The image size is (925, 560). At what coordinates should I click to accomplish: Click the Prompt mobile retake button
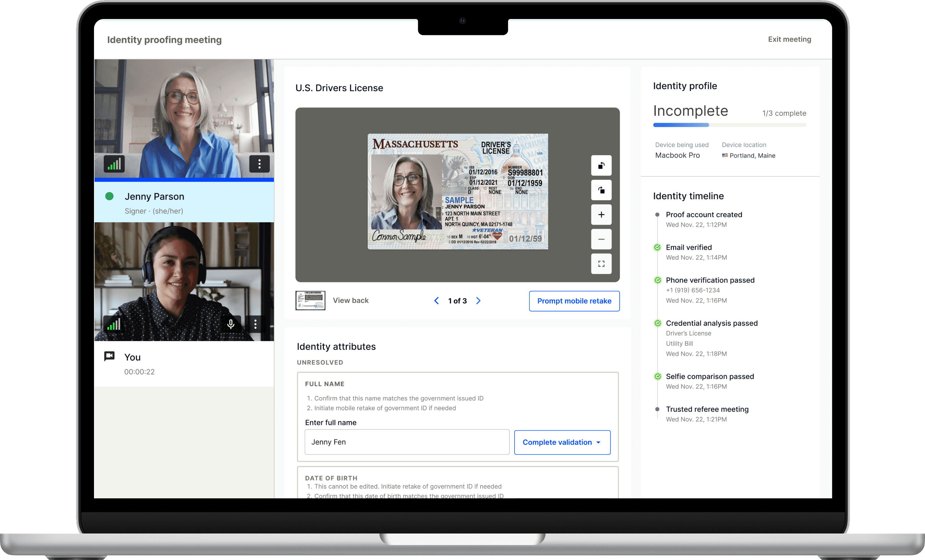coord(574,301)
